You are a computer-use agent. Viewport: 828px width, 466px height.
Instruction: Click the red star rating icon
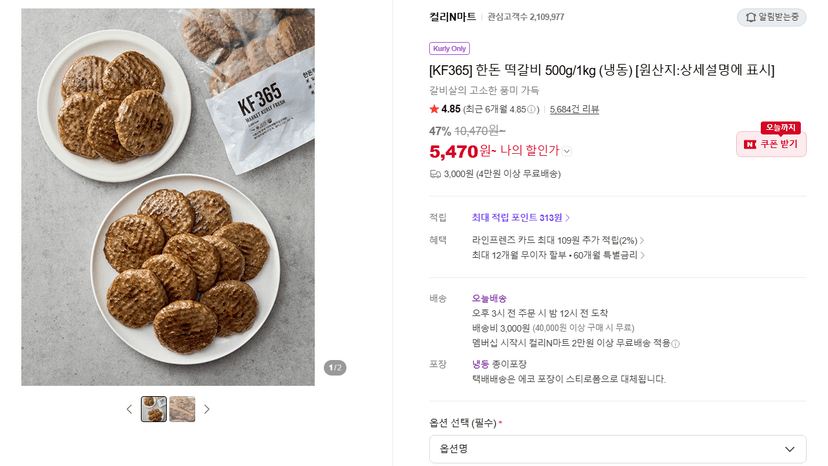click(434, 109)
